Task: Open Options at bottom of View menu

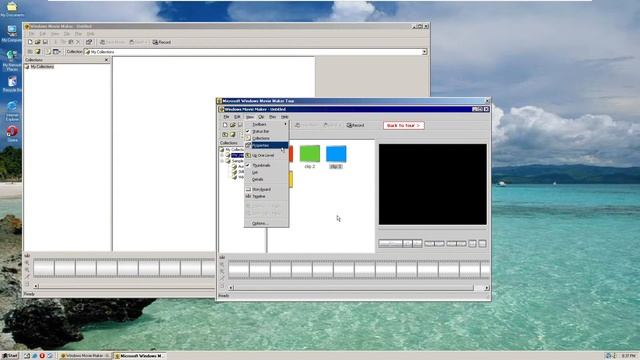Action: 267,223
